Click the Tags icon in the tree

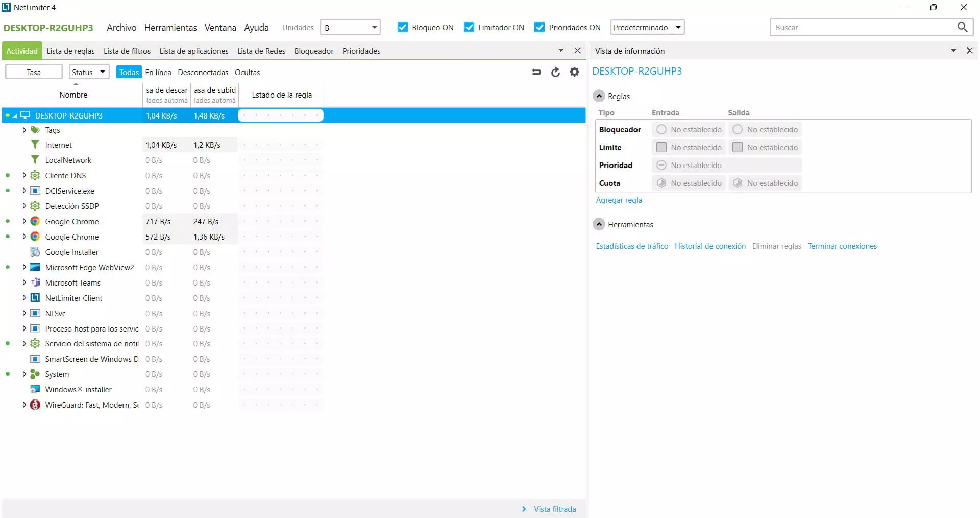(x=35, y=130)
